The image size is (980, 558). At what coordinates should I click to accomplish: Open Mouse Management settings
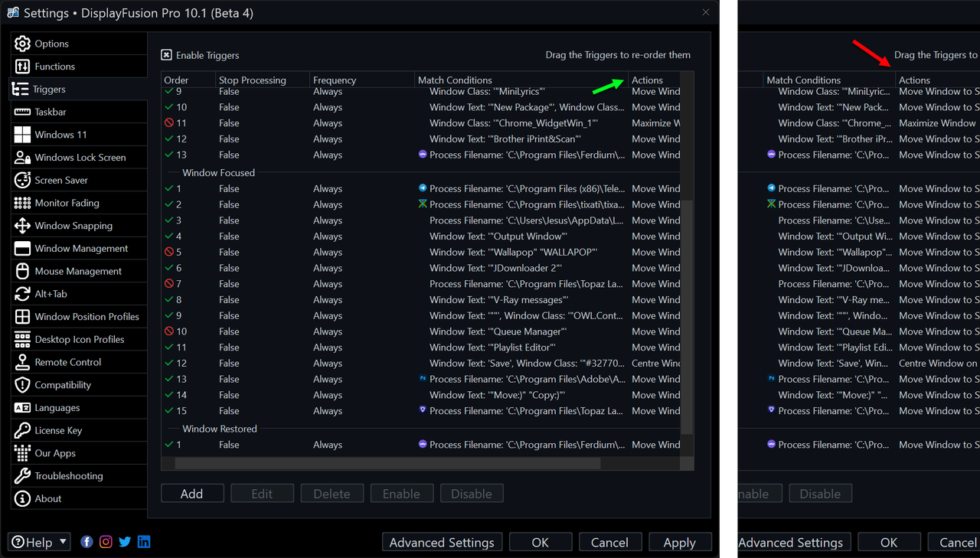click(78, 271)
